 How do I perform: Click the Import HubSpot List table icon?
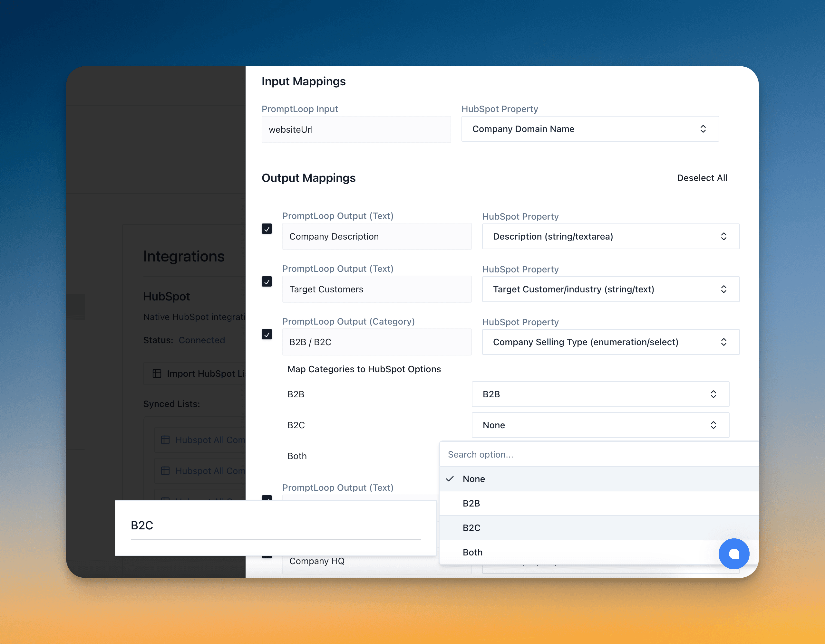click(157, 373)
